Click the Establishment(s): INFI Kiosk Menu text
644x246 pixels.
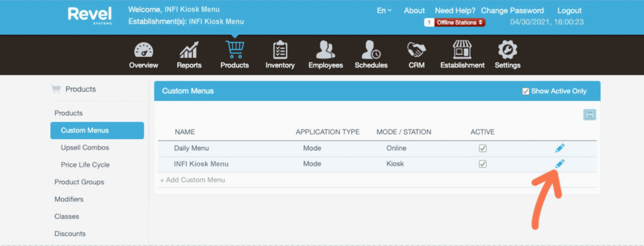186,22
